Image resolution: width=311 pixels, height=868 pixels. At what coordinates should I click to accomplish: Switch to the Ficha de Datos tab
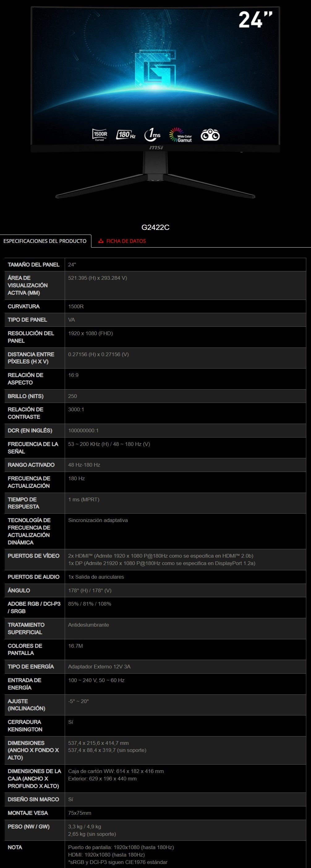click(126, 241)
